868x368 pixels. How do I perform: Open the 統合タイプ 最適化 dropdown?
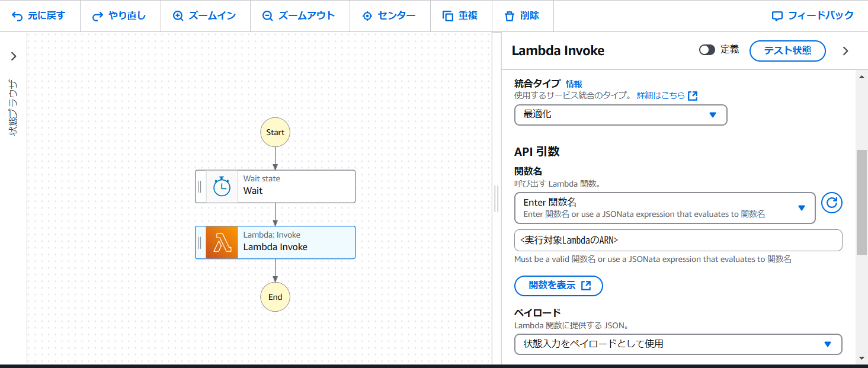[620, 114]
